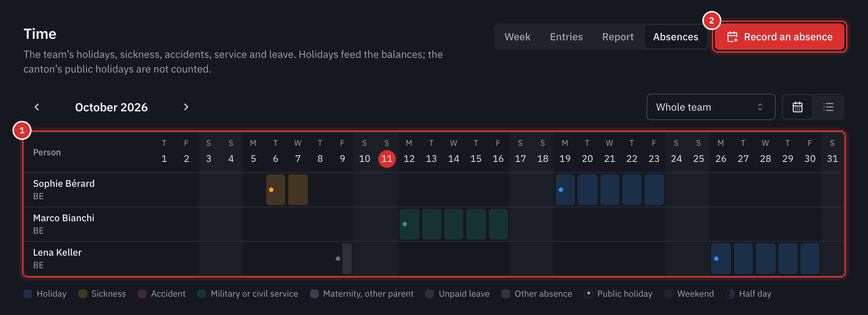Screen dimensions: 868x315
Task: Click Sophie Bérard's sickness block on October 7
Action: 298,190
